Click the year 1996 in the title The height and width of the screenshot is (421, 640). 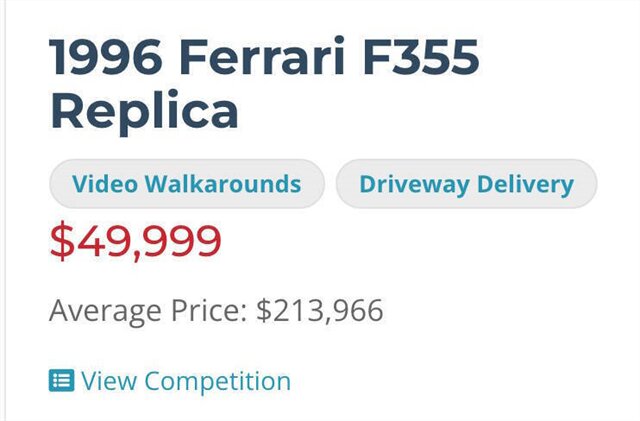[x=106, y=58]
